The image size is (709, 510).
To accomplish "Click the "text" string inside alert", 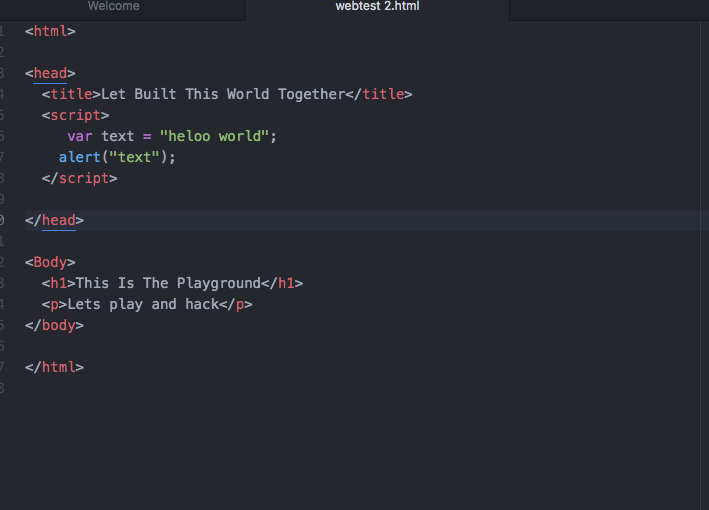I will (134, 157).
